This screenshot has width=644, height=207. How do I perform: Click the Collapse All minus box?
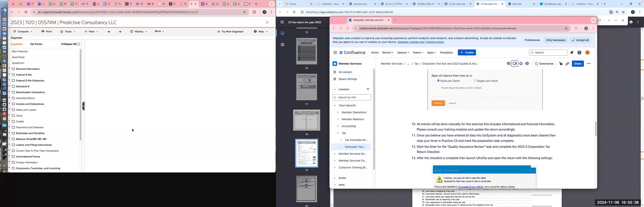click(78, 44)
